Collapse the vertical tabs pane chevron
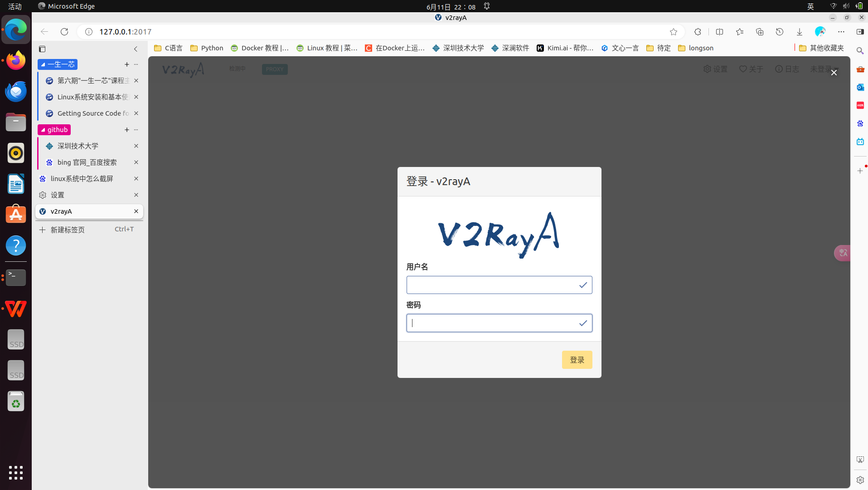Viewport: 868px width, 490px height. pyautogui.click(x=136, y=49)
